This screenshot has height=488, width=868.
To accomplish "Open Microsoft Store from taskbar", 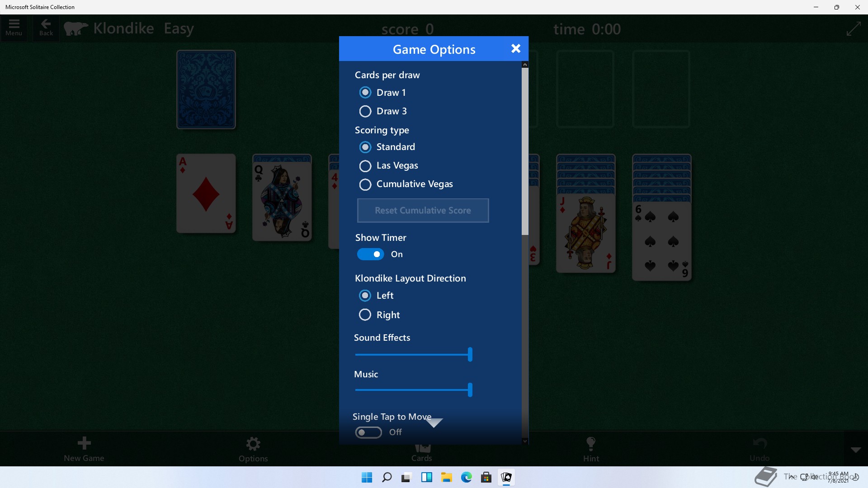I will (486, 477).
